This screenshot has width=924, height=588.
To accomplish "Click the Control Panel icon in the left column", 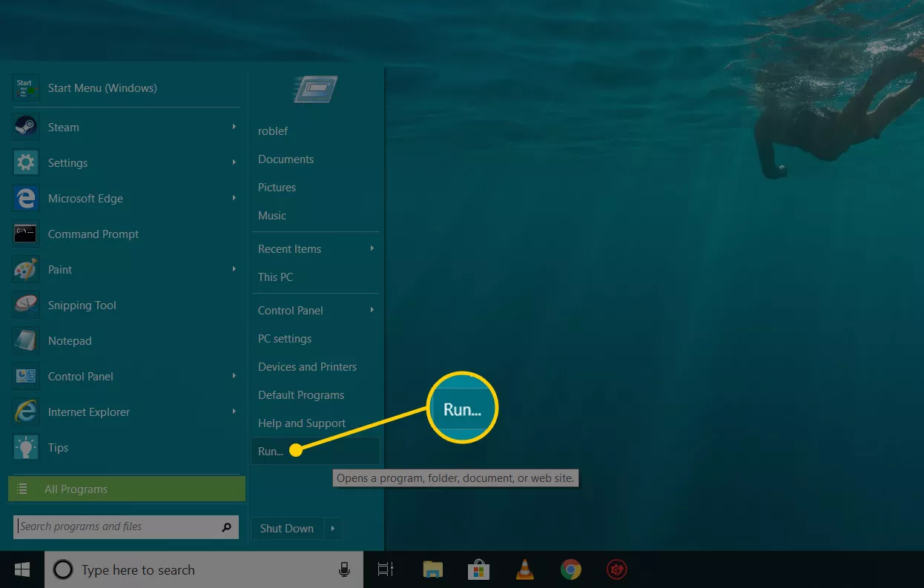I will [x=26, y=376].
